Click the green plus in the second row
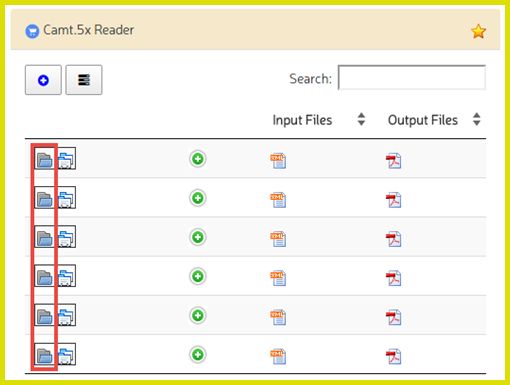This screenshot has height=385, width=510. [x=198, y=198]
